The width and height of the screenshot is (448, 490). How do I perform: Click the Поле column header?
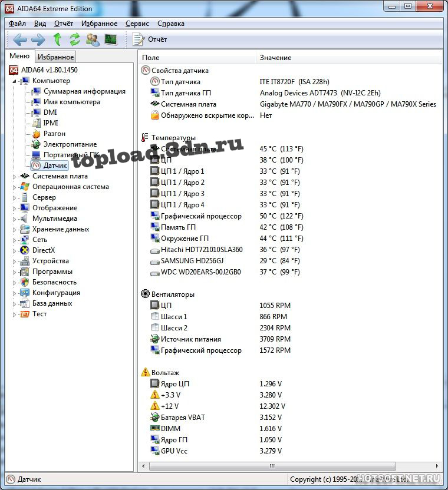pos(151,58)
